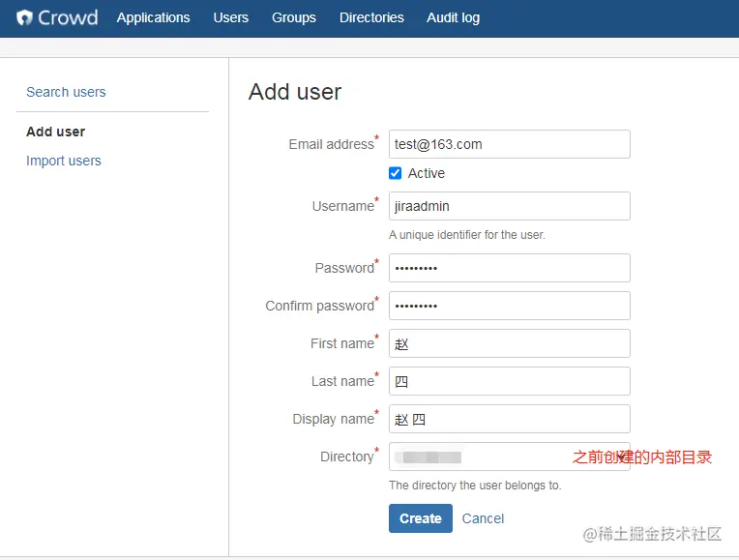Uncheck the Active checkbox
The image size is (739, 560).
click(x=395, y=173)
